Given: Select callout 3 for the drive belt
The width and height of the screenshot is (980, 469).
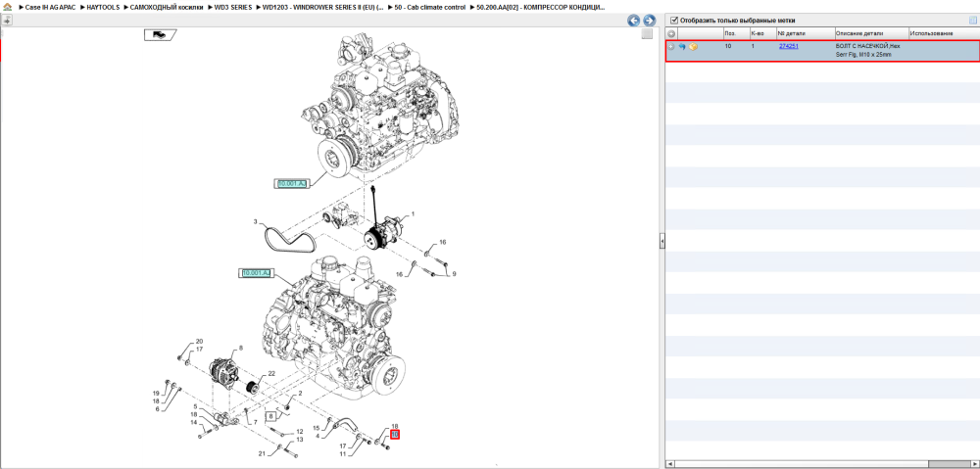Looking at the screenshot, I should coord(255,221).
